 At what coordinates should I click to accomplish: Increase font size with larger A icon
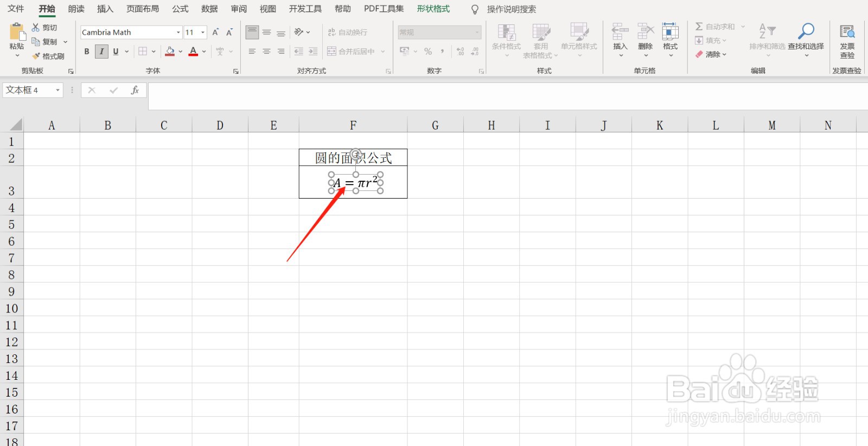[x=215, y=33]
